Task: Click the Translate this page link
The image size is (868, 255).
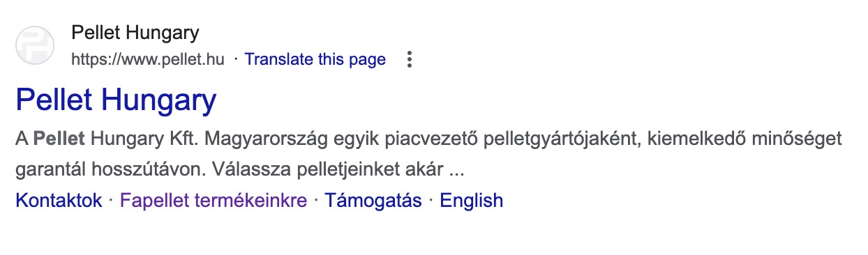Action: coord(315,59)
